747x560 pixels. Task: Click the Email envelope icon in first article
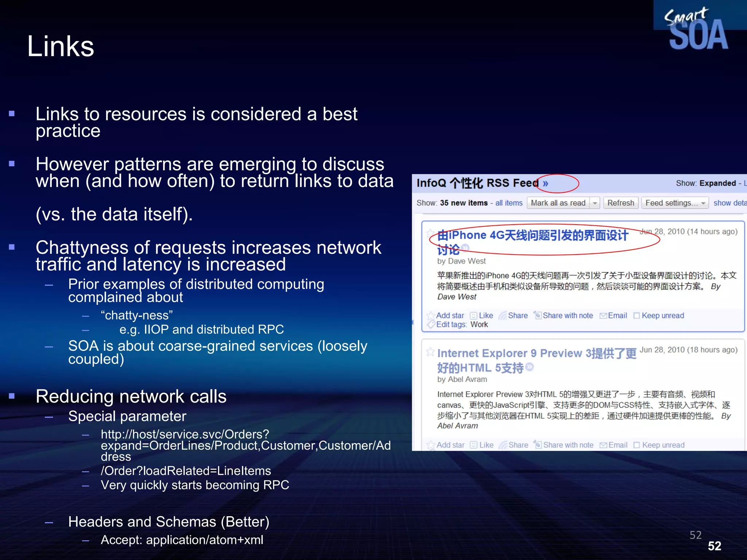[603, 315]
